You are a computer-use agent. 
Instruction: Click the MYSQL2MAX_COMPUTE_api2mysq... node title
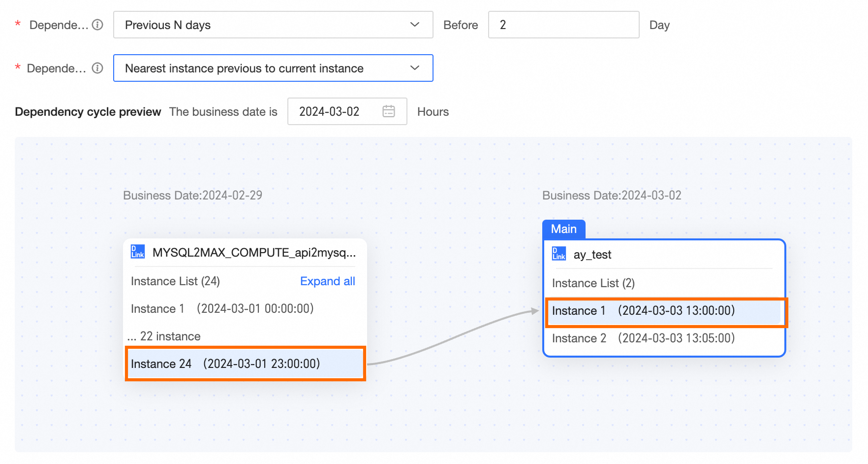click(x=254, y=252)
